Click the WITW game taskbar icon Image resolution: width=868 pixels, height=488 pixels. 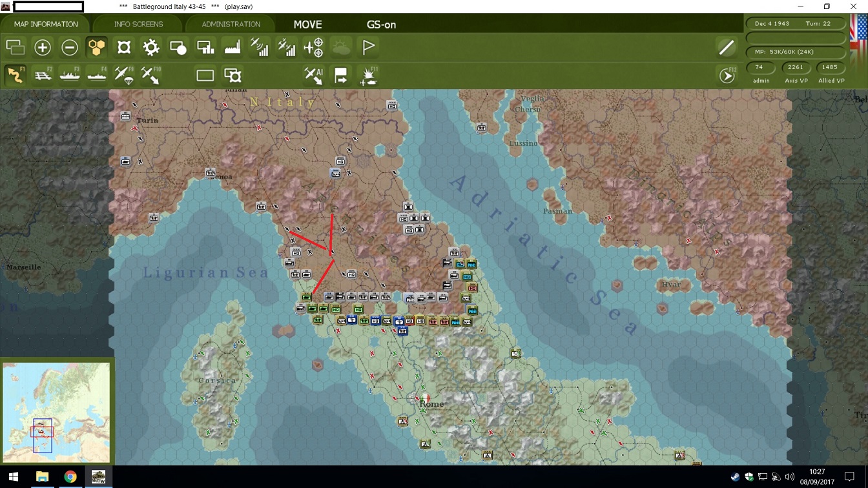99,477
